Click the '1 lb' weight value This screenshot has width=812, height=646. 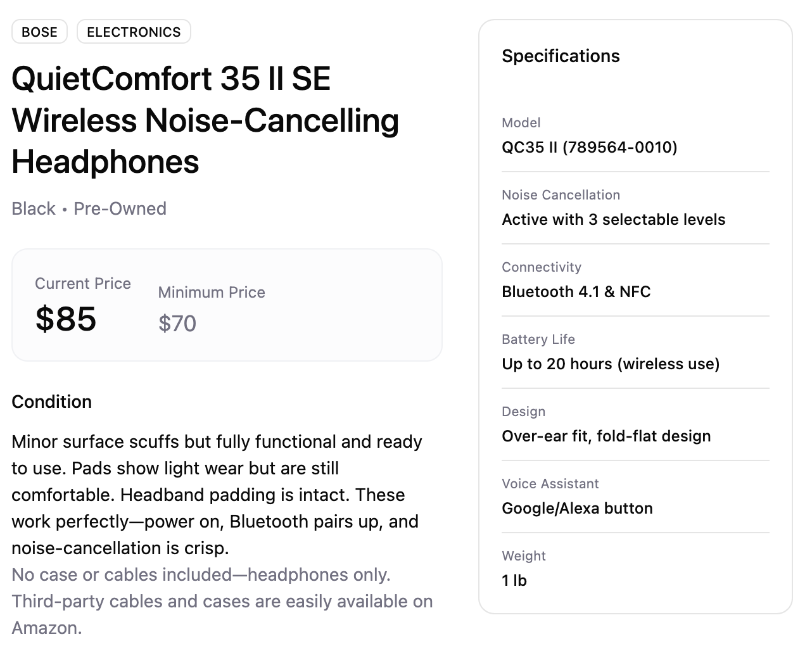click(514, 580)
